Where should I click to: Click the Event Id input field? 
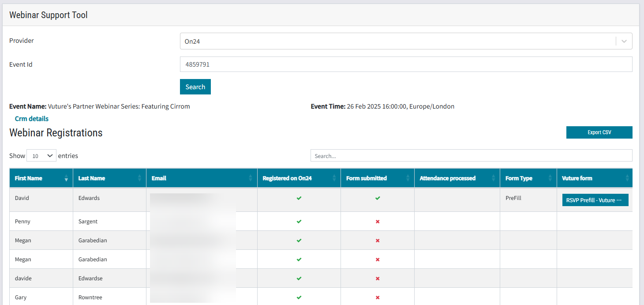pos(406,64)
